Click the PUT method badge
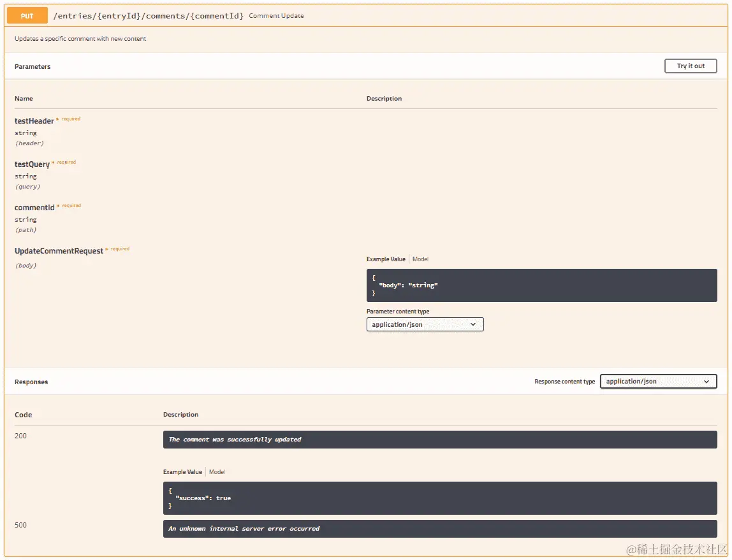732x560 pixels. (26, 15)
